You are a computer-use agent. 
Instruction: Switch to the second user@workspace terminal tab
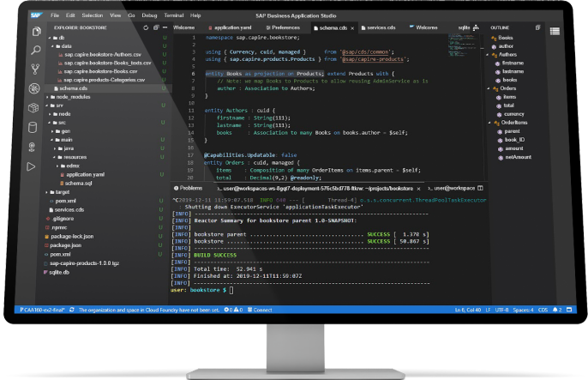click(x=452, y=188)
